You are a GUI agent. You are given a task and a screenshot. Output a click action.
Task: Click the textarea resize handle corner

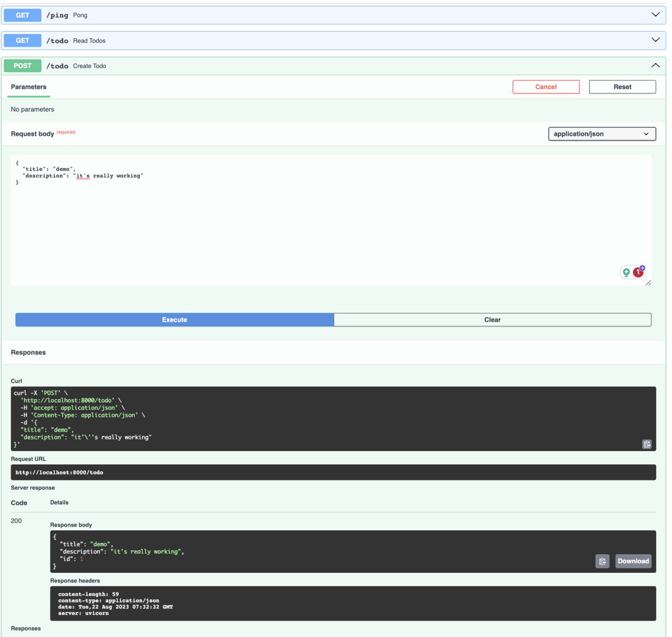648,283
